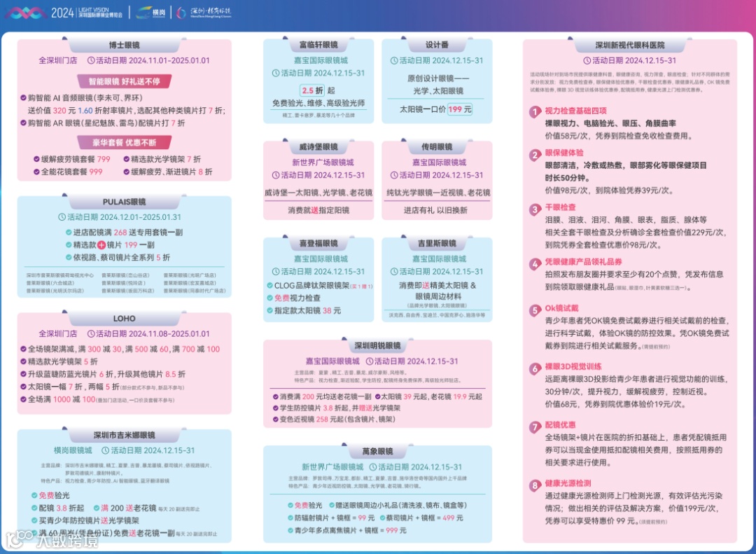Select the LOHO card title

(124, 319)
